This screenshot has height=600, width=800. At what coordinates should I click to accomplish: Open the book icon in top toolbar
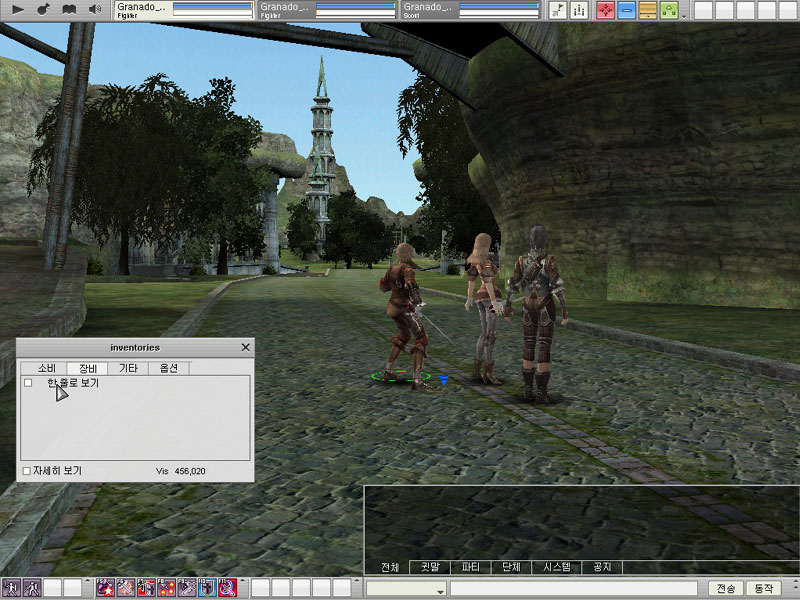pyautogui.click(x=69, y=10)
